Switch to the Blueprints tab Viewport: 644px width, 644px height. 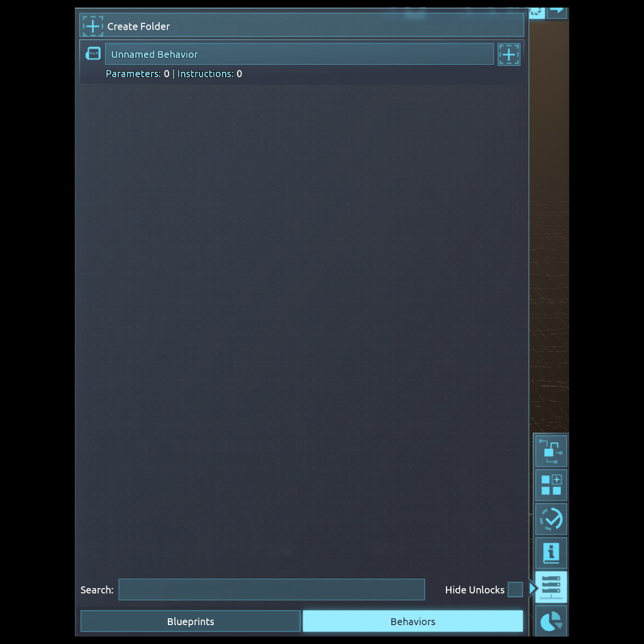click(x=191, y=621)
